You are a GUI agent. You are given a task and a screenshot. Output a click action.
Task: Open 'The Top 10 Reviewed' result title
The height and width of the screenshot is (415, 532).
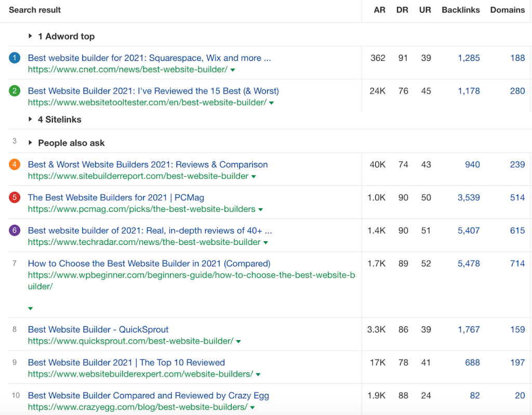coord(126,362)
